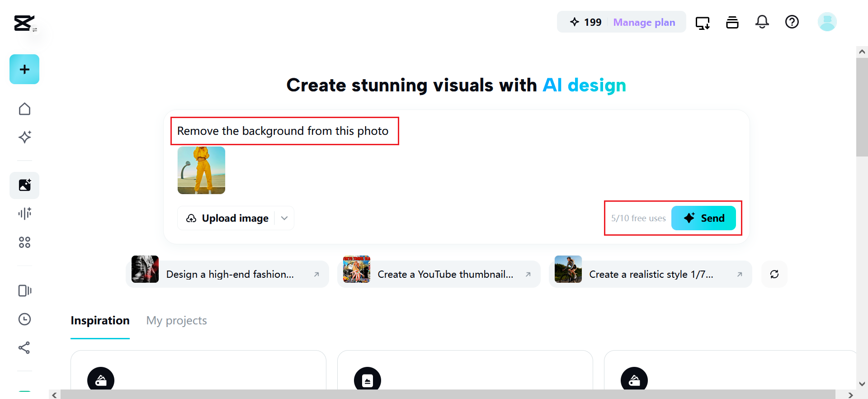Click the desktop app download icon
This screenshot has width=868, height=399.
pos(702,22)
